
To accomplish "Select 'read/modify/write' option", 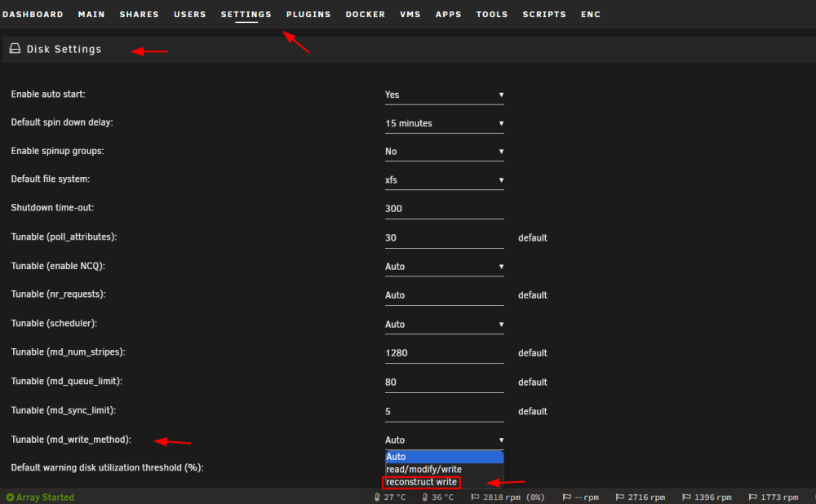I will (x=444, y=469).
